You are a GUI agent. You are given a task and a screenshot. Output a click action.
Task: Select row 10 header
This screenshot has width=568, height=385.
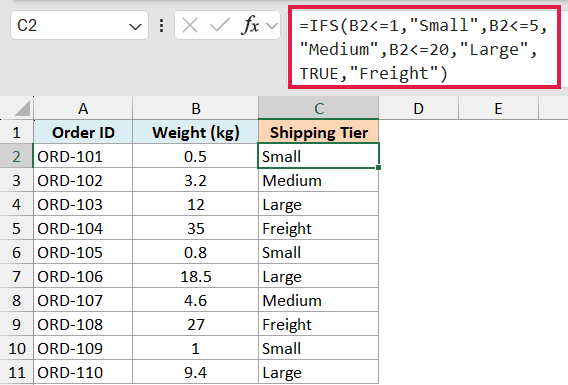(17, 348)
